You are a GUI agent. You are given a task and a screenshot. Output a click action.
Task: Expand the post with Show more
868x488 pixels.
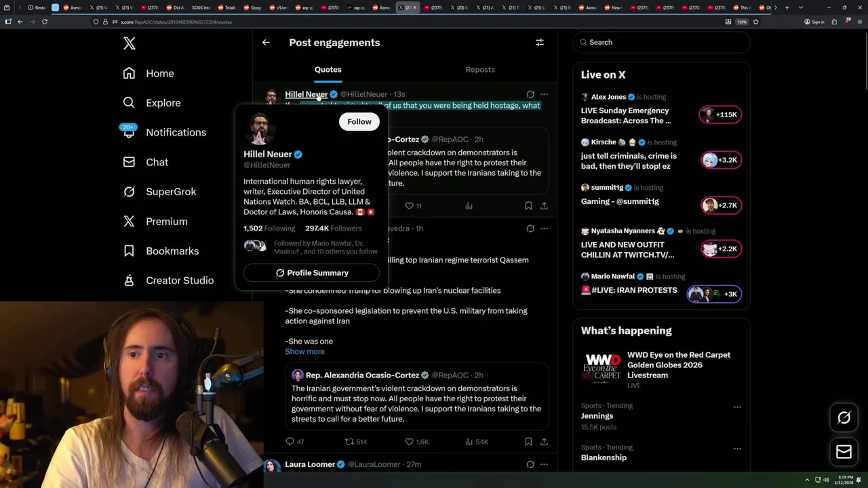[304, 351]
